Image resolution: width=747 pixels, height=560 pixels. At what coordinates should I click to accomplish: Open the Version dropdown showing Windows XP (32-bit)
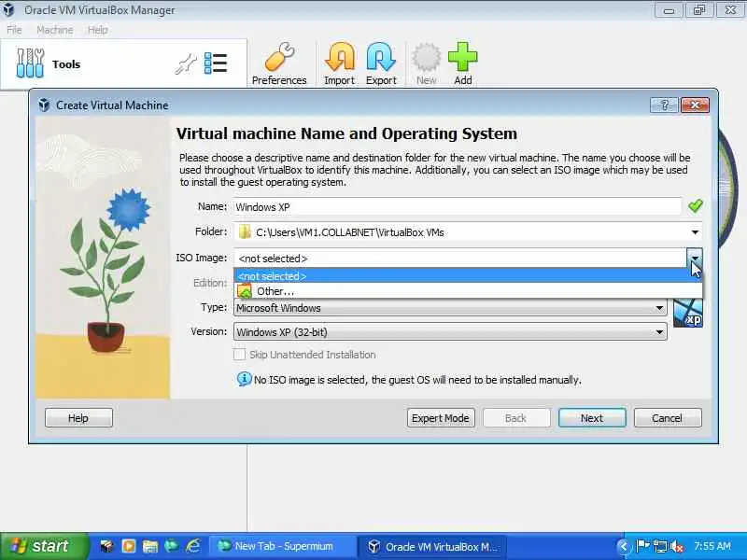coord(450,331)
